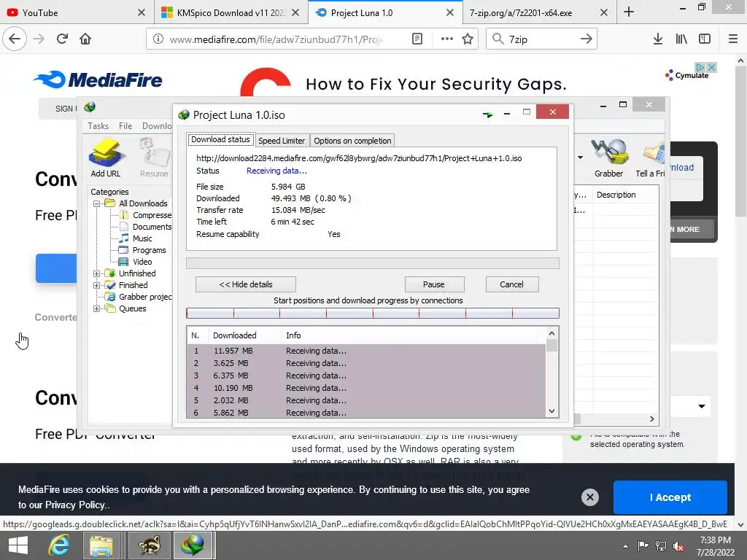Open the page actions three-dot menu
This screenshot has height=560, width=747.
447,39
